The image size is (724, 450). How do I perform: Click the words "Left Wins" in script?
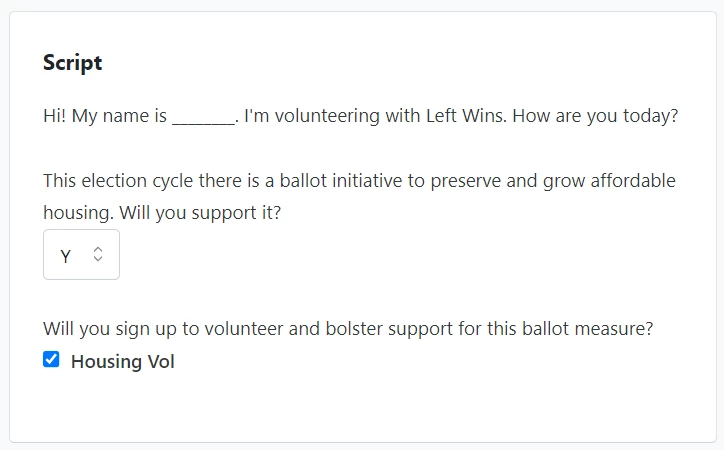point(471,116)
